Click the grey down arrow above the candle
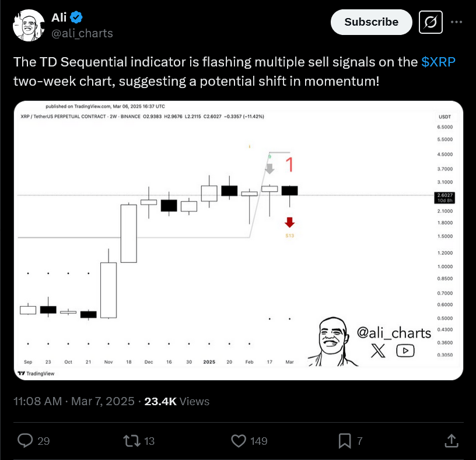Viewport: 476px width, 460px height. pos(269,168)
